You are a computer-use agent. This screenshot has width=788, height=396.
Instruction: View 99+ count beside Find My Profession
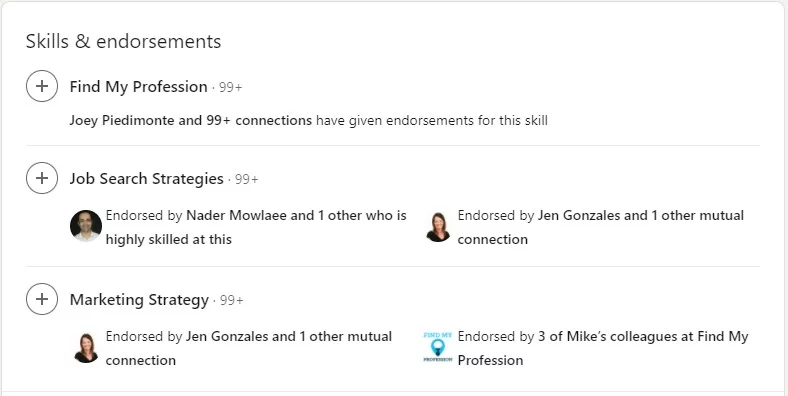231,87
